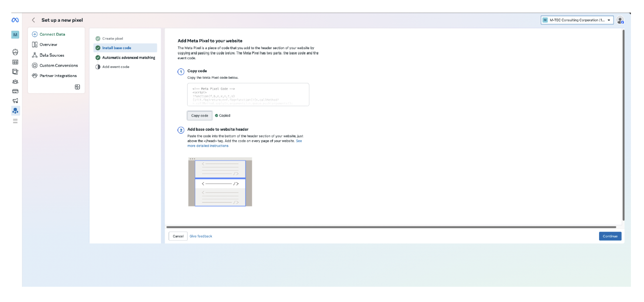Click inside the Meta Pixel code snippet box
The height and width of the screenshot is (302, 644).
(x=248, y=94)
